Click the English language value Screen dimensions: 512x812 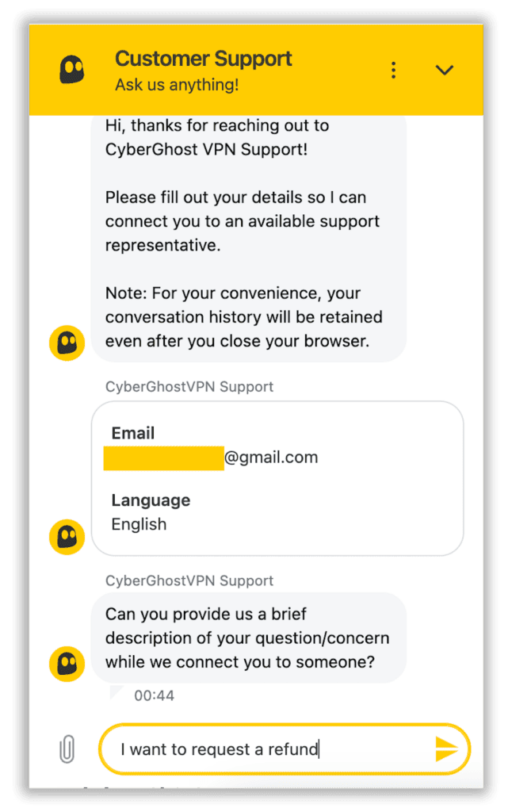pyautogui.click(x=139, y=524)
